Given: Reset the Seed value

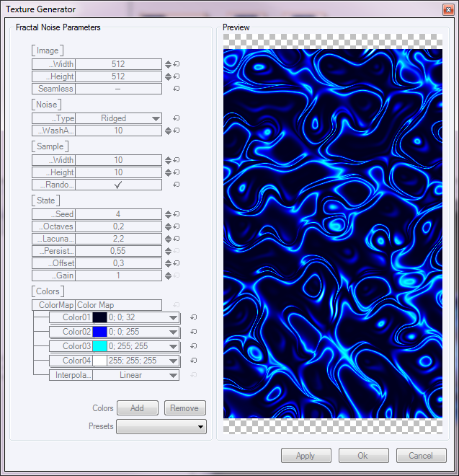Looking at the screenshot, I should 177,214.
